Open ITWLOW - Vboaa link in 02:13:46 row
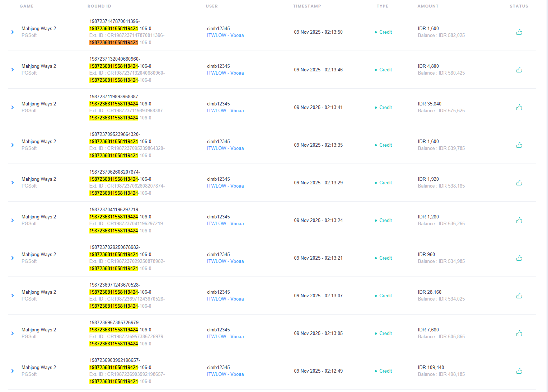The width and height of the screenshot is (548, 392). click(225, 73)
